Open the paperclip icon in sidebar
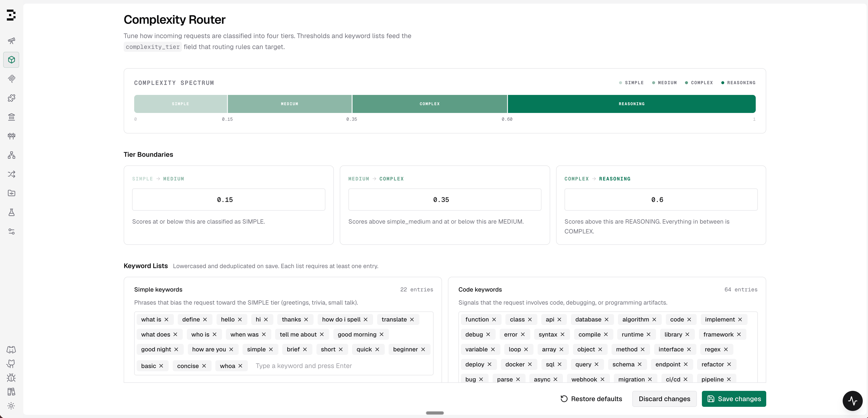868x418 pixels. click(11, 79)
